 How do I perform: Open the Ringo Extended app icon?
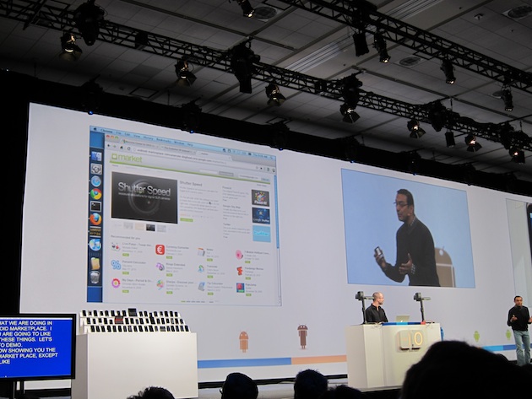(160, 267)
